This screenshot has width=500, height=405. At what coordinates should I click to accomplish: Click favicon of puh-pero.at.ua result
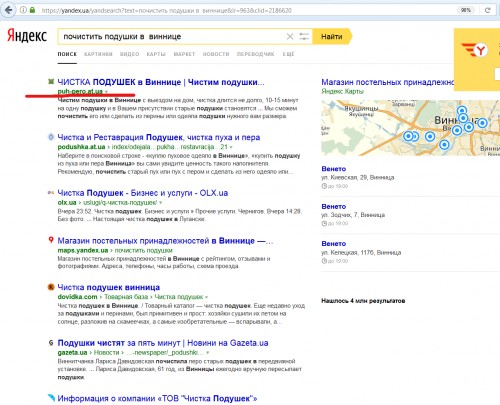pyautogui.click(x=51, y=81)
